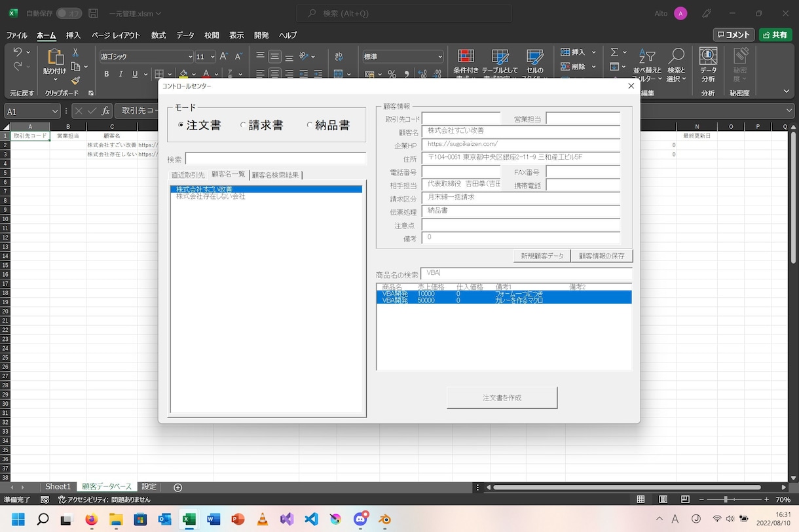Click the 注文書を作成 button

(x=502, y=398)
